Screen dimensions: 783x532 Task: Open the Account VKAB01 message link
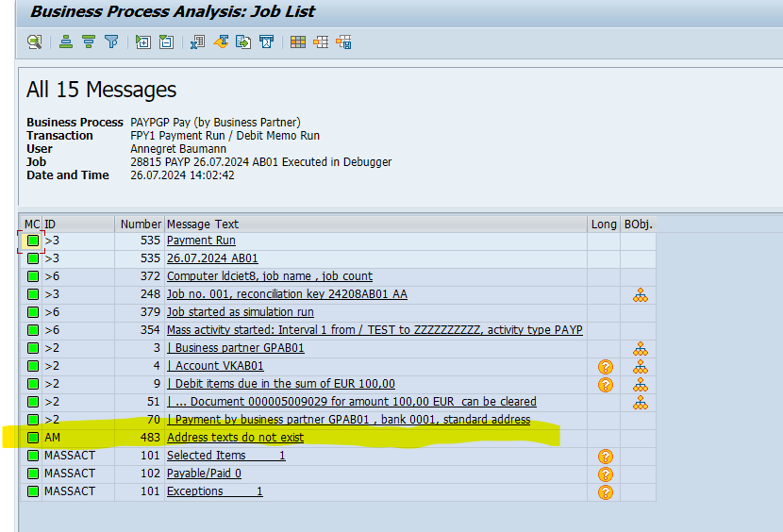tap(215, 366)
